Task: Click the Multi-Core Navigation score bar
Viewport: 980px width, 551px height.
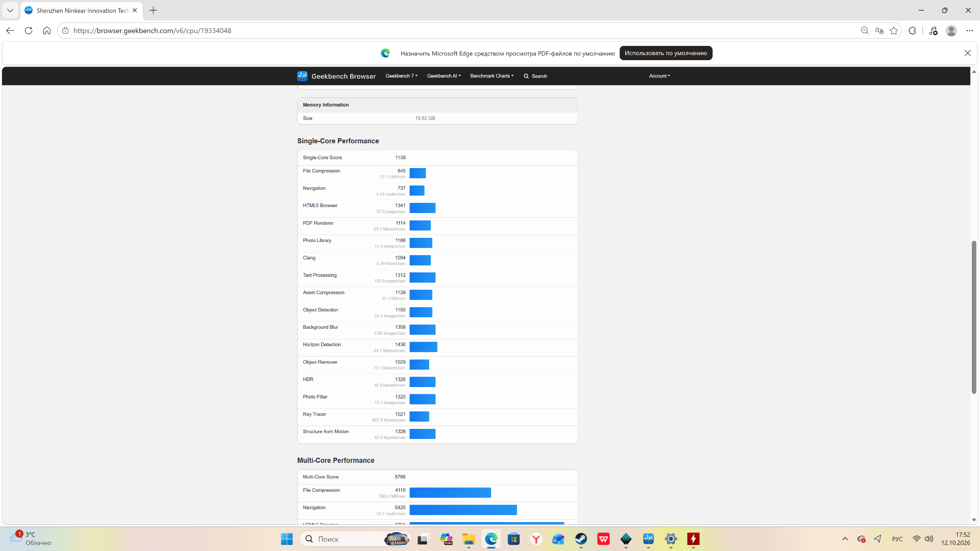Action: tap(463, 510)
